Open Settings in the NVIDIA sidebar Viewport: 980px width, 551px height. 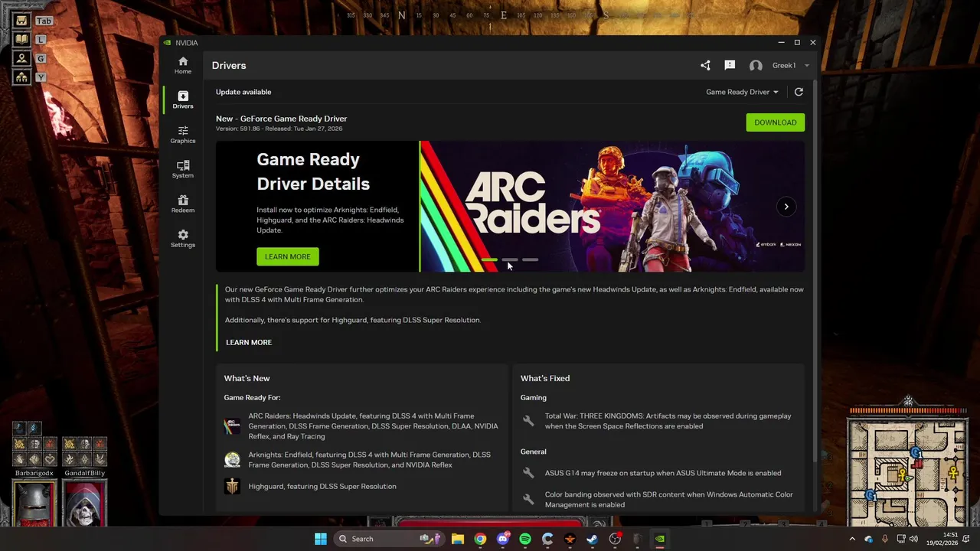tap(182, 239)
